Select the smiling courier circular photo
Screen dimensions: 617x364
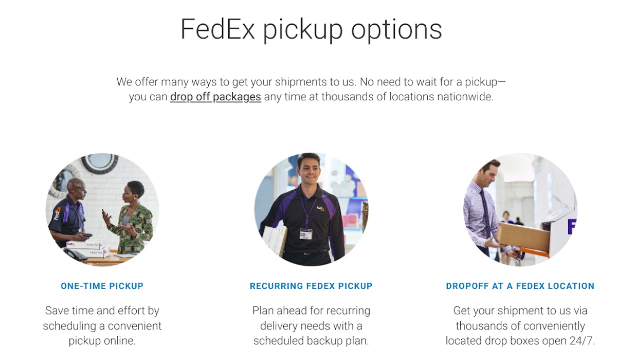tap(311, 209)
